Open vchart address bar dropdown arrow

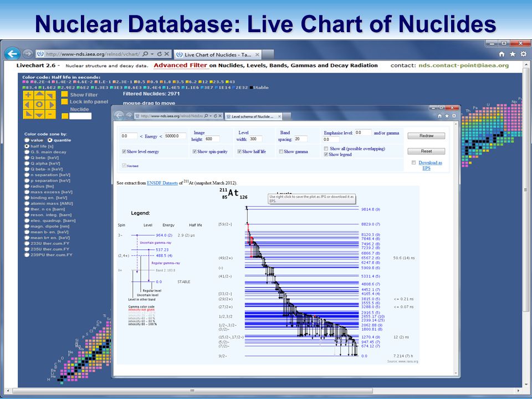point(152,54)
